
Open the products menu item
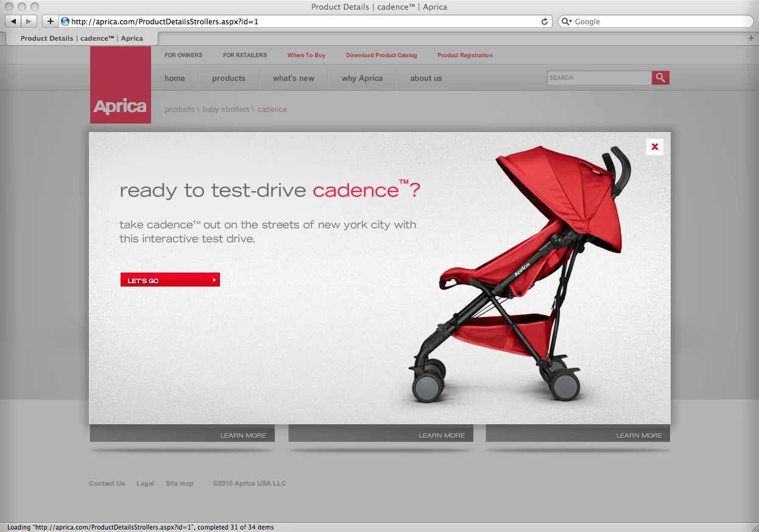(228, 78)
